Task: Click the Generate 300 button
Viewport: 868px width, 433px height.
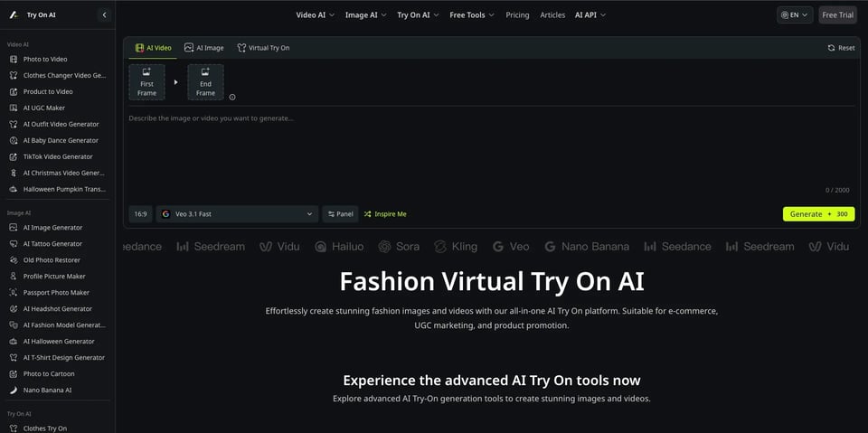Action: (x=818, y=213)
